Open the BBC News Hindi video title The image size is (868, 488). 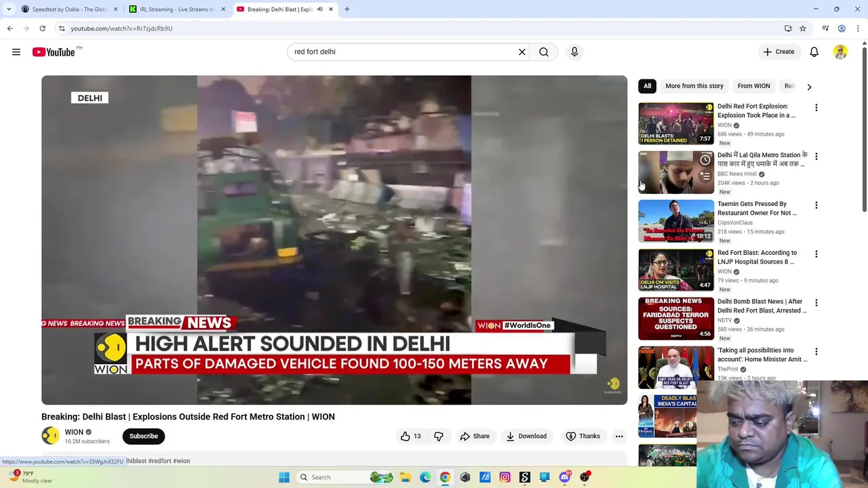[762, 159]
